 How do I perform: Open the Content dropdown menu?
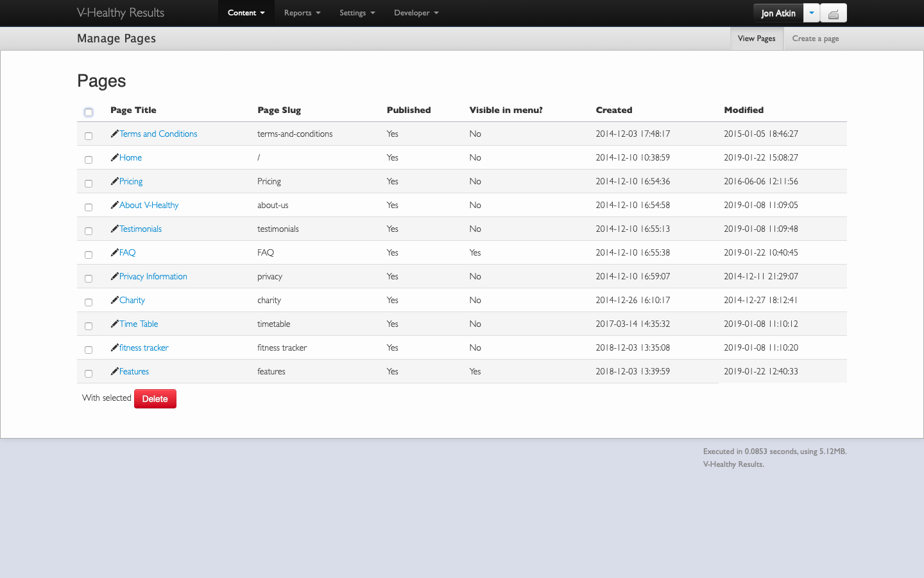pos(246,13)
